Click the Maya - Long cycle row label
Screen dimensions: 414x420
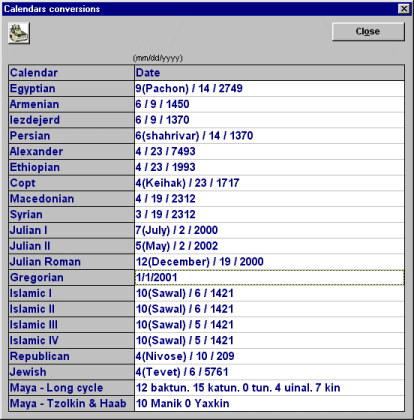(71, 388)
